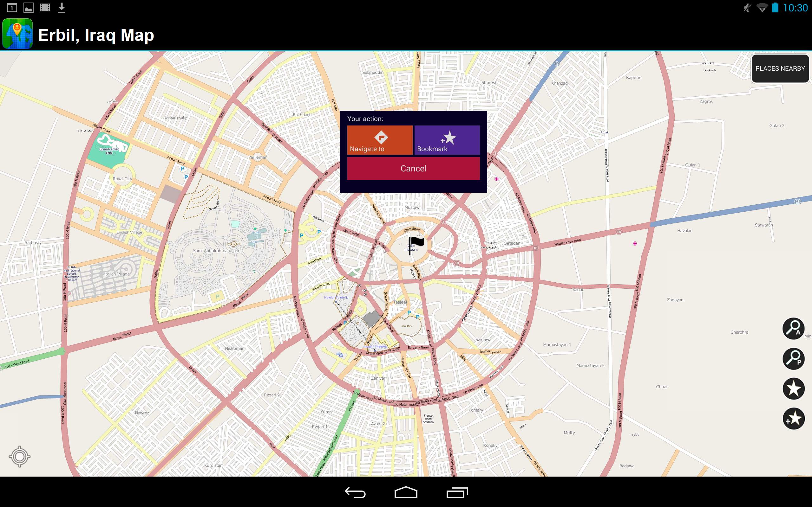Image resolution: width=812 pixels, height=507 pixels.
Task: Open the saved bookmarks star icon
Action: coord(794,388)
